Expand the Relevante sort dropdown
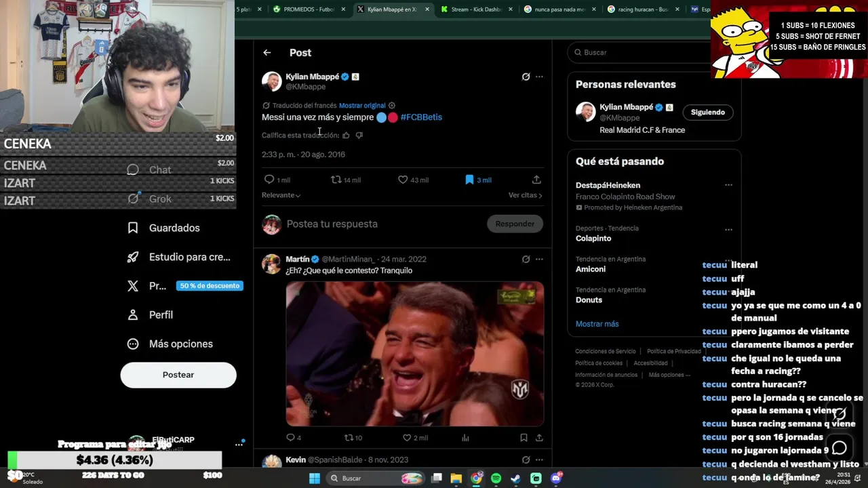Image resolution: width=868 pixels, height=488 pixels. (281, 195)
